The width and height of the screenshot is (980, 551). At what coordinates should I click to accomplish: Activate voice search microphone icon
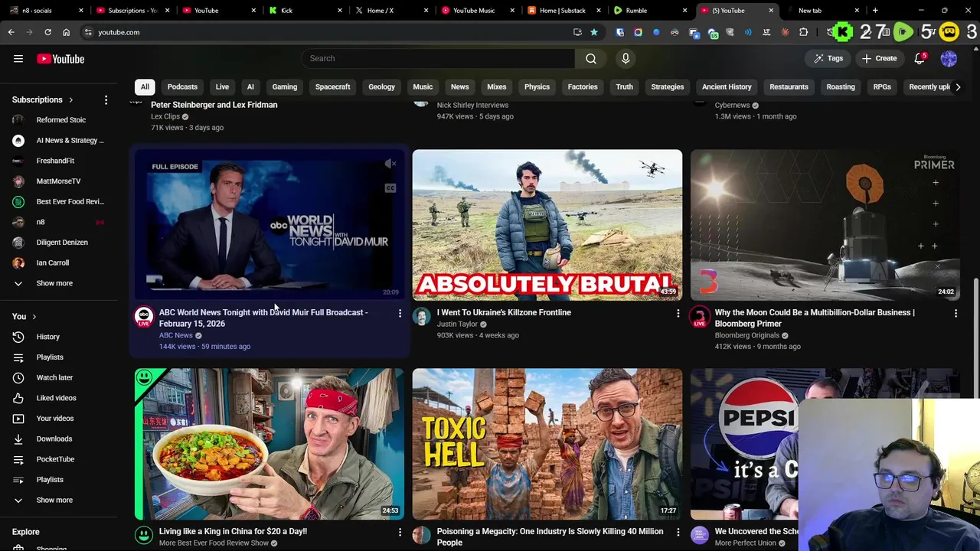tap(626, 58)
